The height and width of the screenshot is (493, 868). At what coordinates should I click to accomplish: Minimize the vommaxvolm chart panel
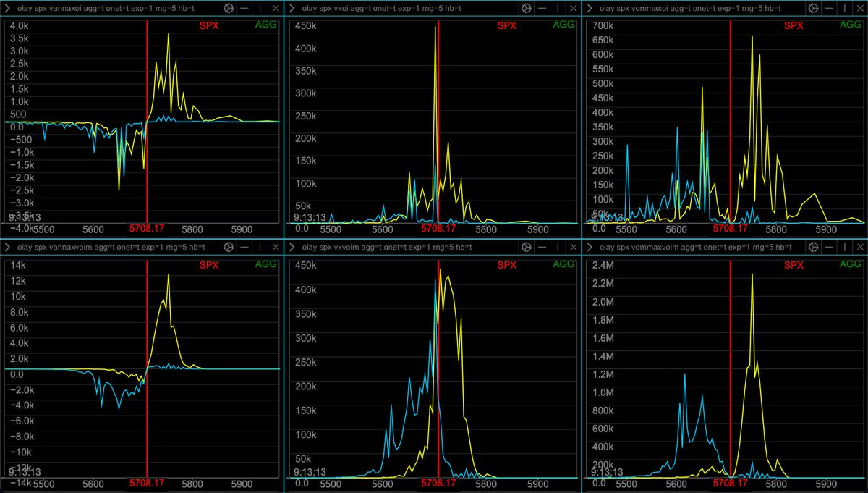(828, 247)
